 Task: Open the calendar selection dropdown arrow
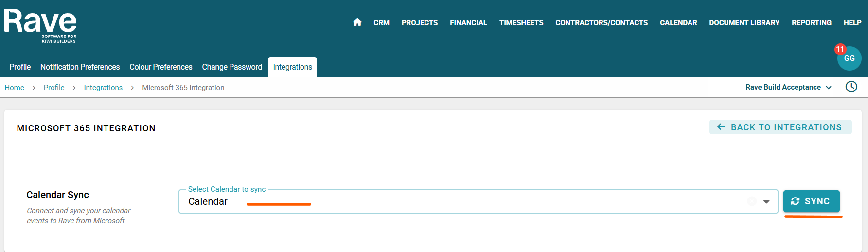766,201
